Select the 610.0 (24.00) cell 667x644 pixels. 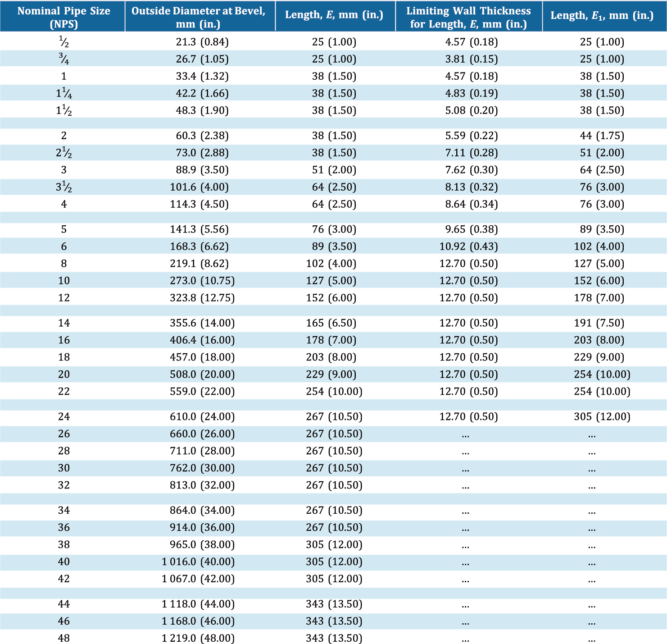click(x=202, y=417)
